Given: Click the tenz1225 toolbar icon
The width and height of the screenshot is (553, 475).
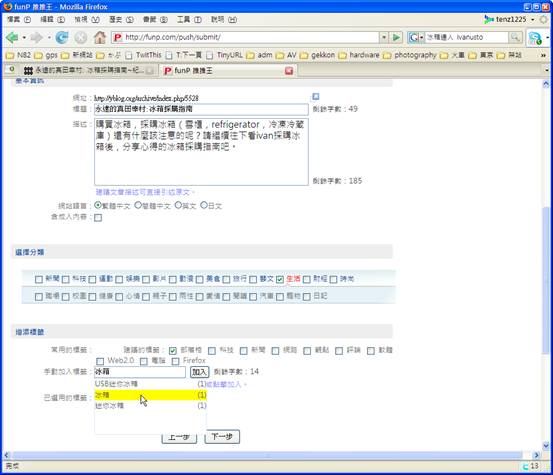Looking at the screenshot, I should coord(489,19).
